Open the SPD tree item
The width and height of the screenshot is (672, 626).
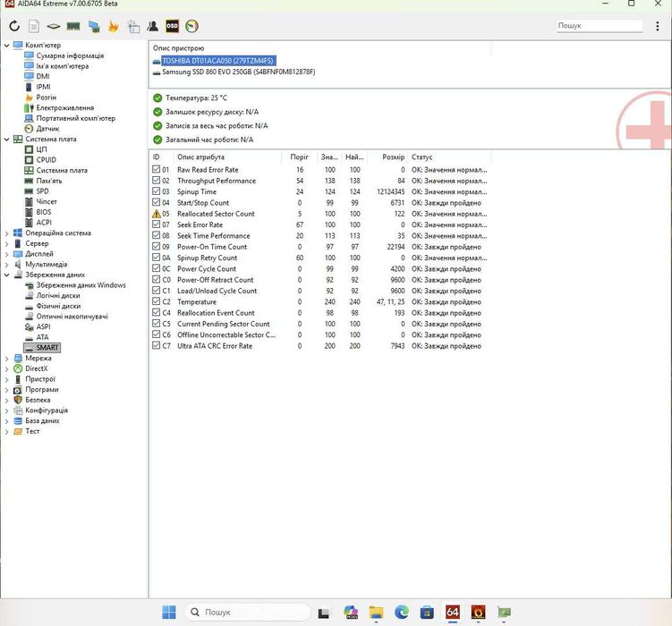[42, 191]
